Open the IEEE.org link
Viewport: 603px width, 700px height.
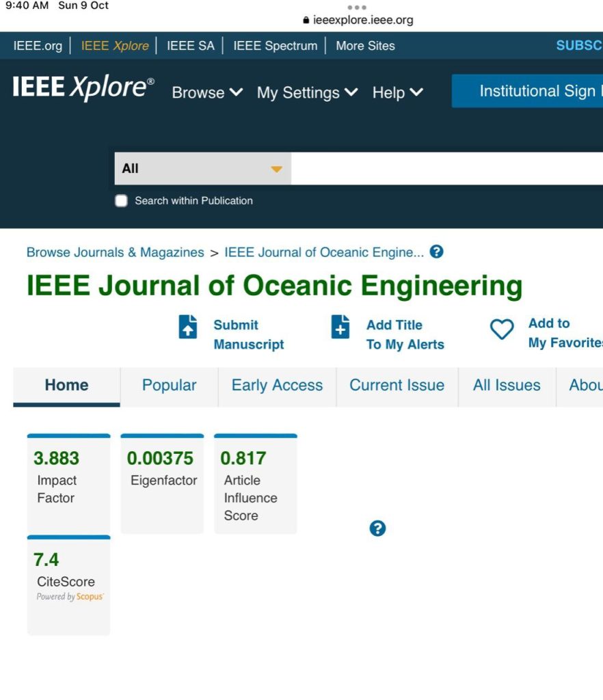click(38, 46)
